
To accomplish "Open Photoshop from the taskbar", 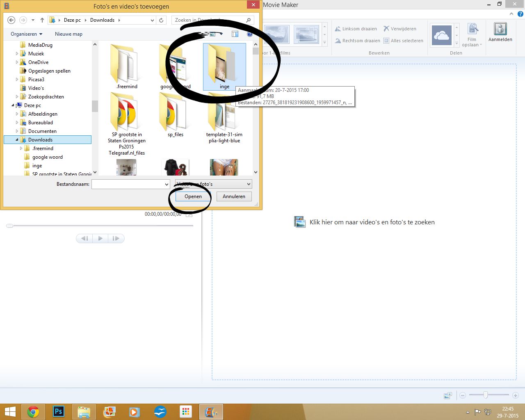I will click(59, 412).
